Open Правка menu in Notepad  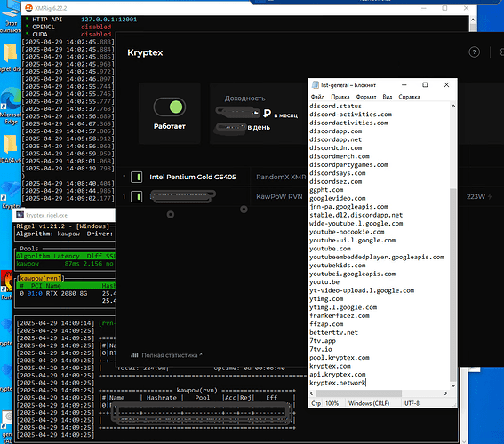click(x=340, y=97)
